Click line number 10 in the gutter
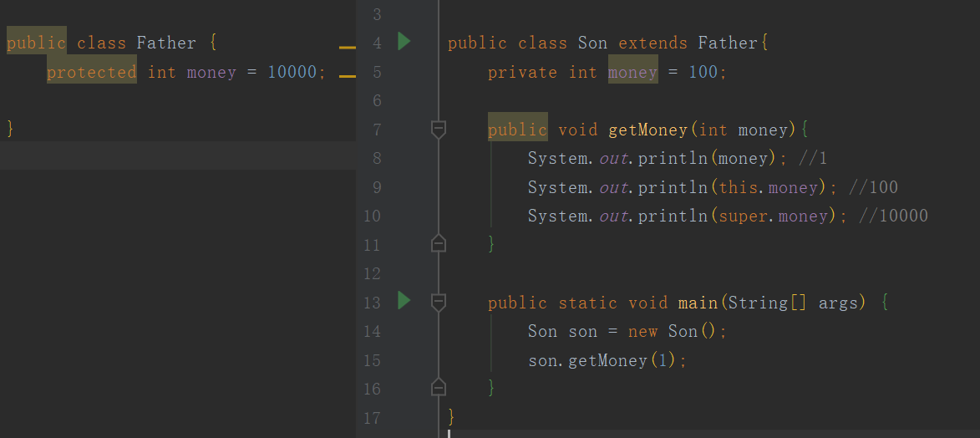Screen dimensions: 980x438 pyautogui.click(x=372, y=216)
